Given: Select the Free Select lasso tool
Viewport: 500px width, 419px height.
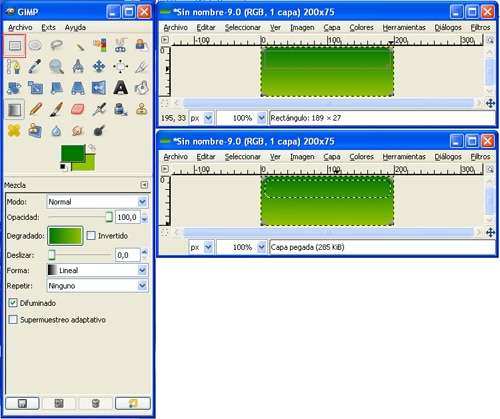Looking at the screenshot, I should pos(57,45).
